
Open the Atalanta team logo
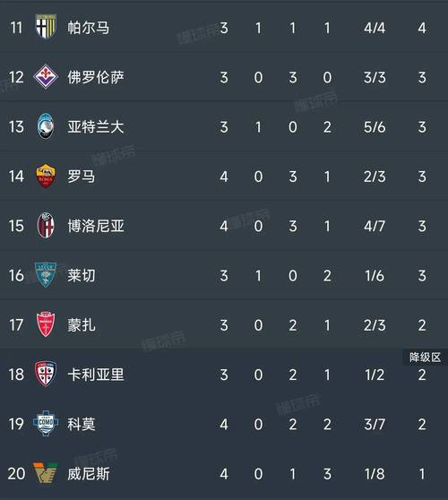click(x=46, y=126)
